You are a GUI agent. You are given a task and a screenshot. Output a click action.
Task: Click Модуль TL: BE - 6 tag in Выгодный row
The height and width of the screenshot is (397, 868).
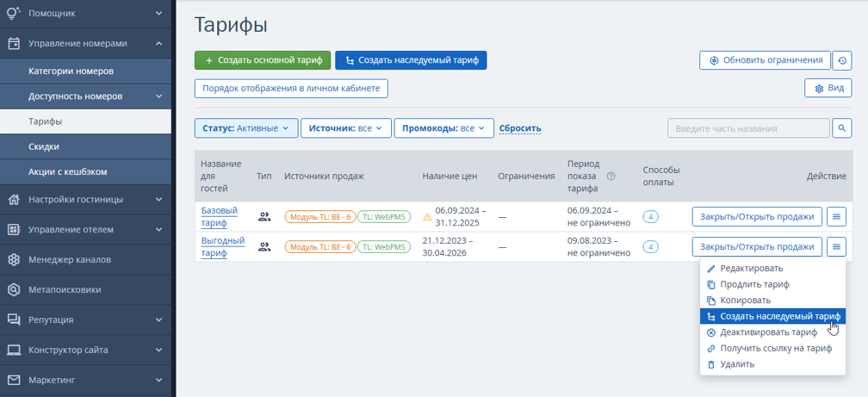pos(320,247)
